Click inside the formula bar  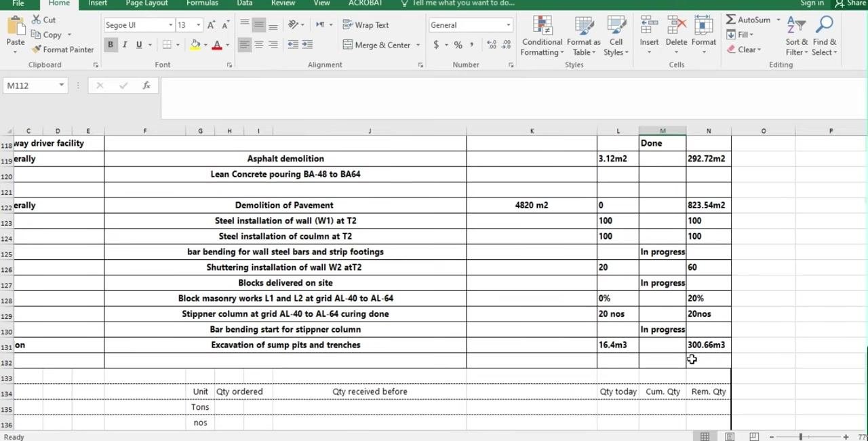tap(514, 98)
